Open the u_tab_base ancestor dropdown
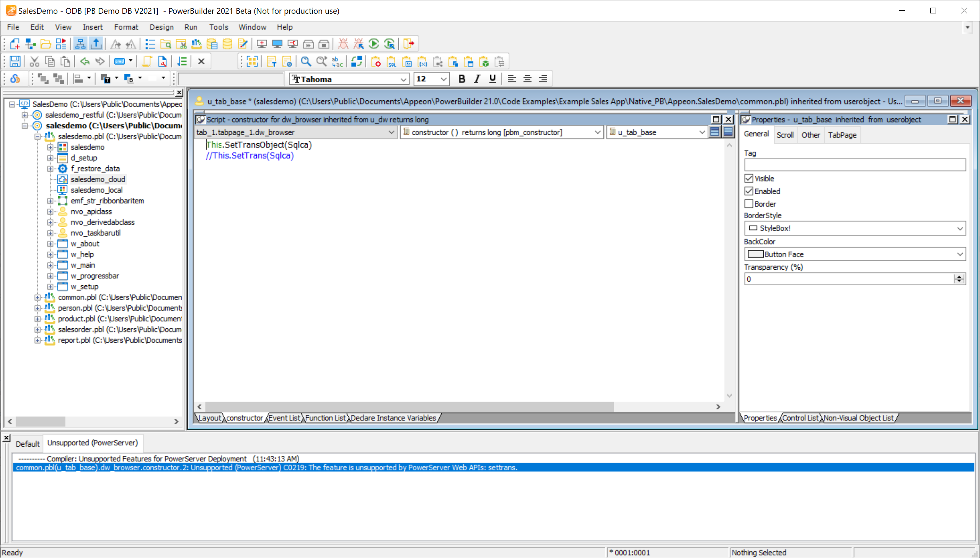Screen dimensions: 980x558 (702, 132)
